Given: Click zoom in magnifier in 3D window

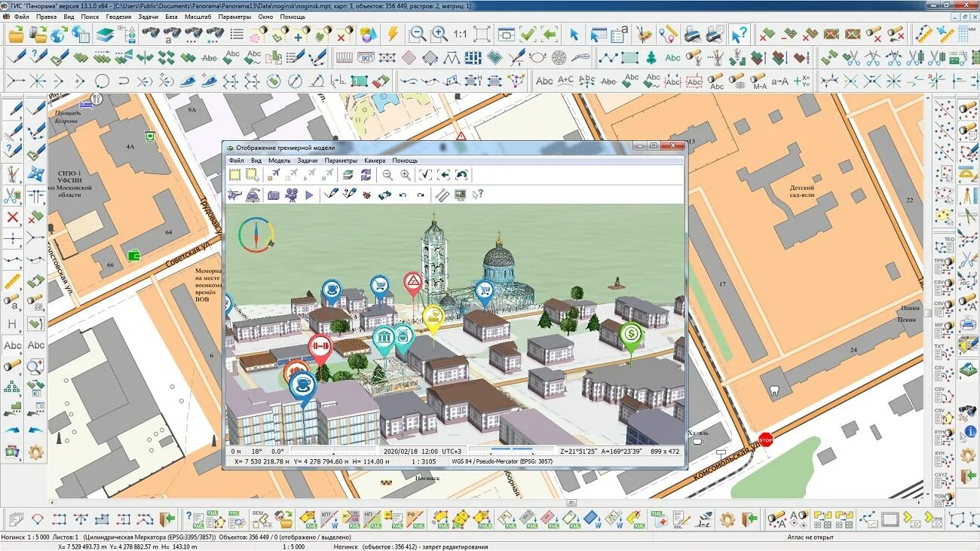Looking at the screenshot, I should point(406,175).
